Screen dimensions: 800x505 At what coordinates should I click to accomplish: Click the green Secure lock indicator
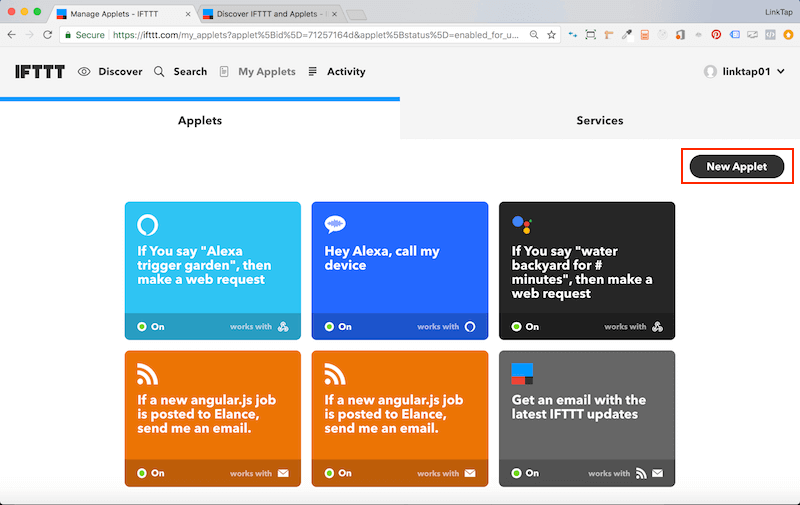pyautogui.click(x=85, y=35)
